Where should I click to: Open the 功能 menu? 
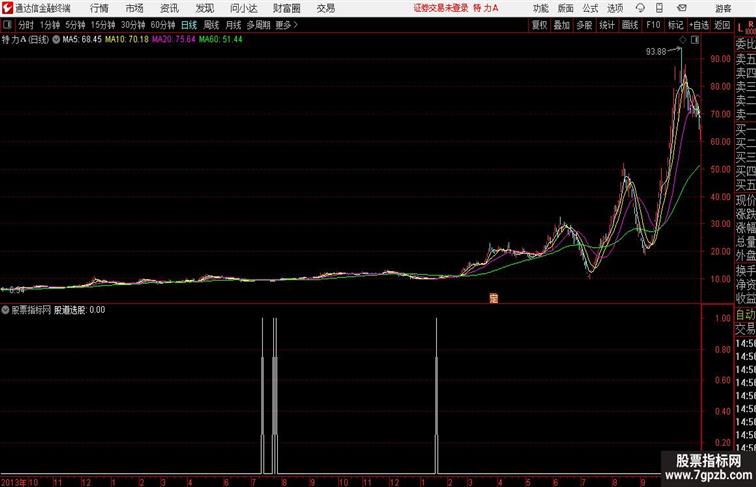(x=540, y=8)
